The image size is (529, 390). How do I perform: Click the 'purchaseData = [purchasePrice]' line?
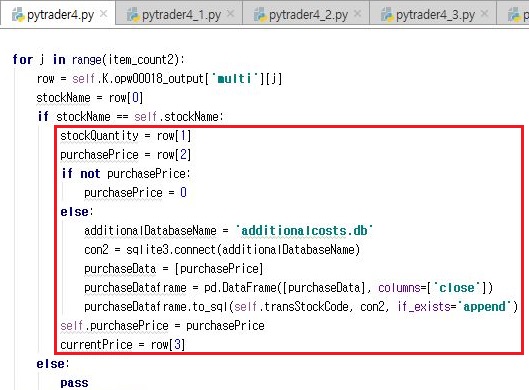[173, 269]
